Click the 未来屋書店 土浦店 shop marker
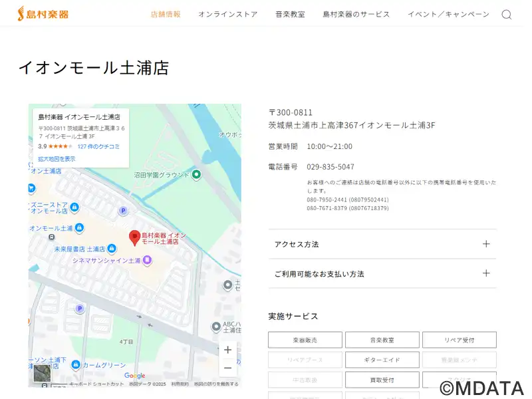 [x=112, y=249]
